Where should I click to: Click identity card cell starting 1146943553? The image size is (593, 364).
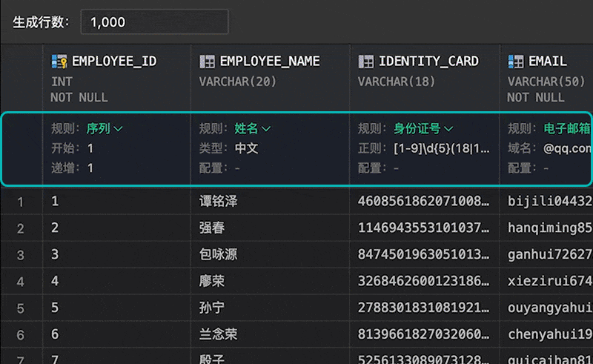tap(425, 228)
